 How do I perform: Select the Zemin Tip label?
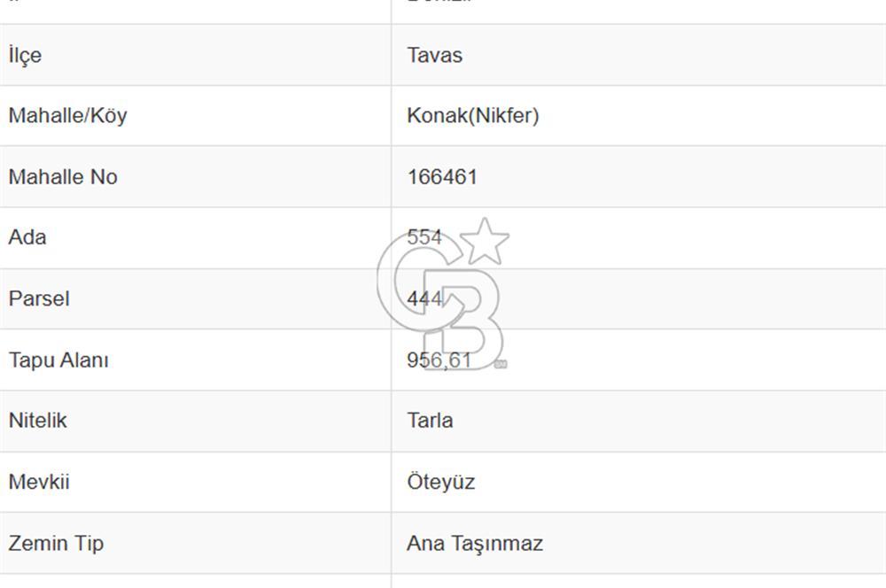coord(56,543)
